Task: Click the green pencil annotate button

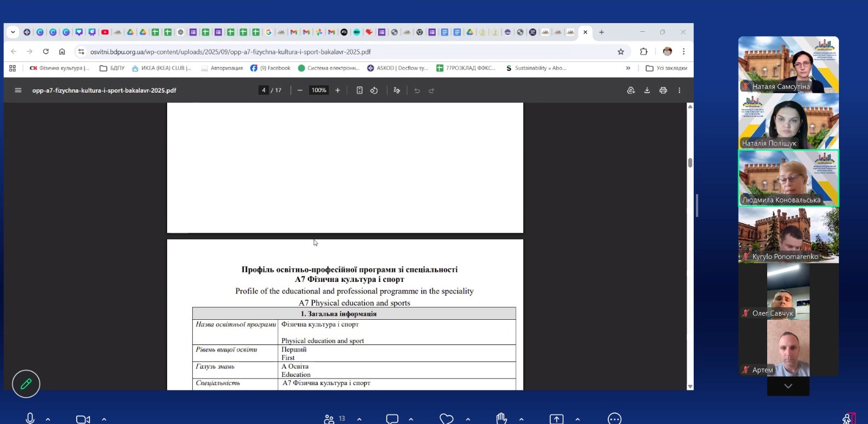Action: click(26, 384)
